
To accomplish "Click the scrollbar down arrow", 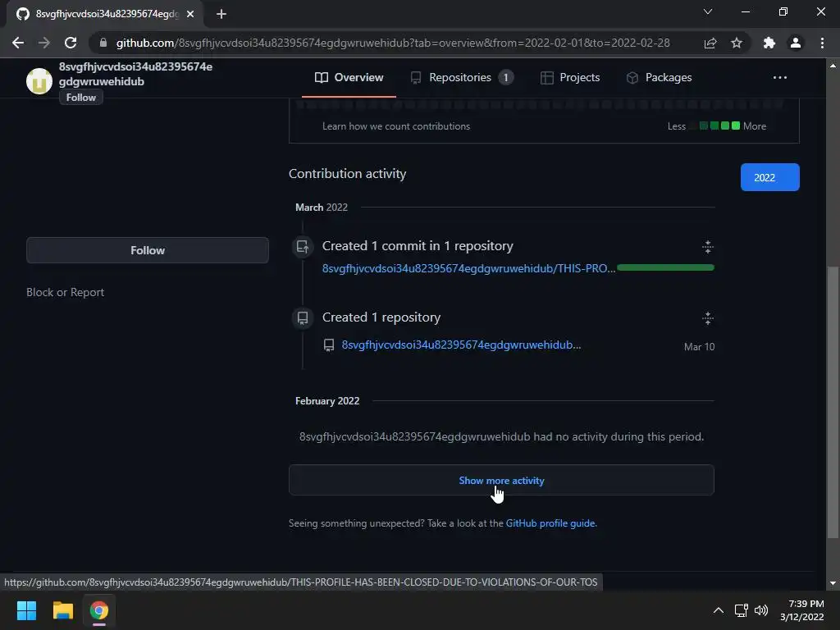I will pyautogui.click(x=833, y=583).
